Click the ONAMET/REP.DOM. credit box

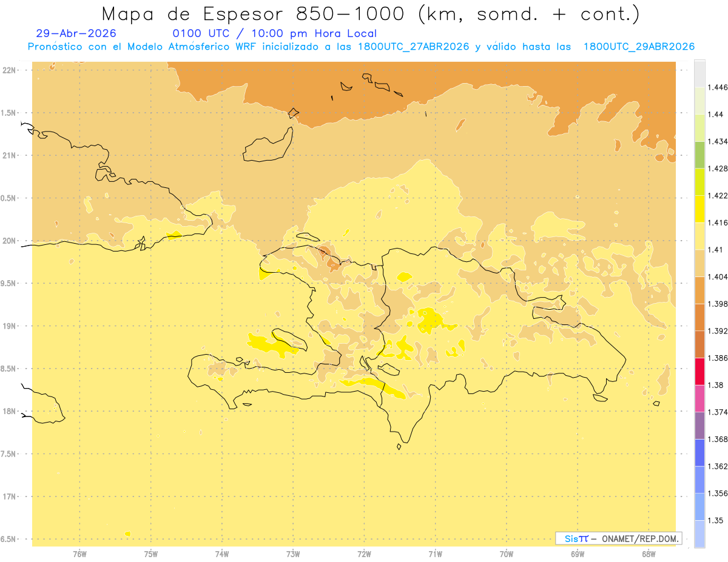click(x=619, y=538)
